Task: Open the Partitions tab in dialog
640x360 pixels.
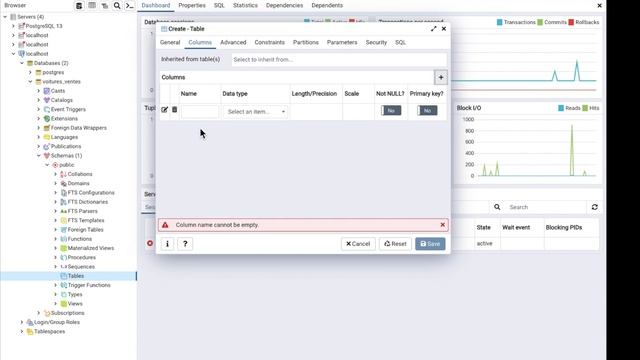Action: [306, 42]
